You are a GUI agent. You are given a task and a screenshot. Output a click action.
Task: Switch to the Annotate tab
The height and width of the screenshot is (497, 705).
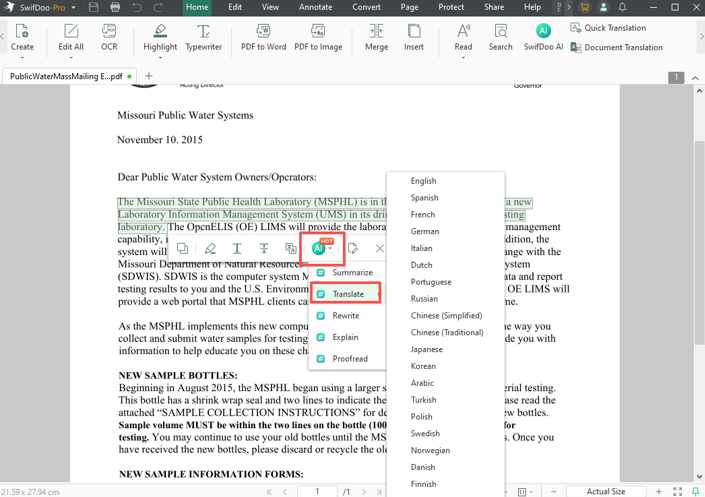point(316,7)
